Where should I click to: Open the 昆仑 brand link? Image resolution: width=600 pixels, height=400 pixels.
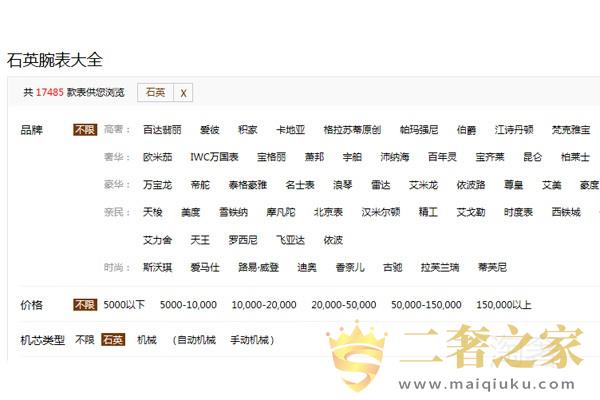click(x=533, y=157)
